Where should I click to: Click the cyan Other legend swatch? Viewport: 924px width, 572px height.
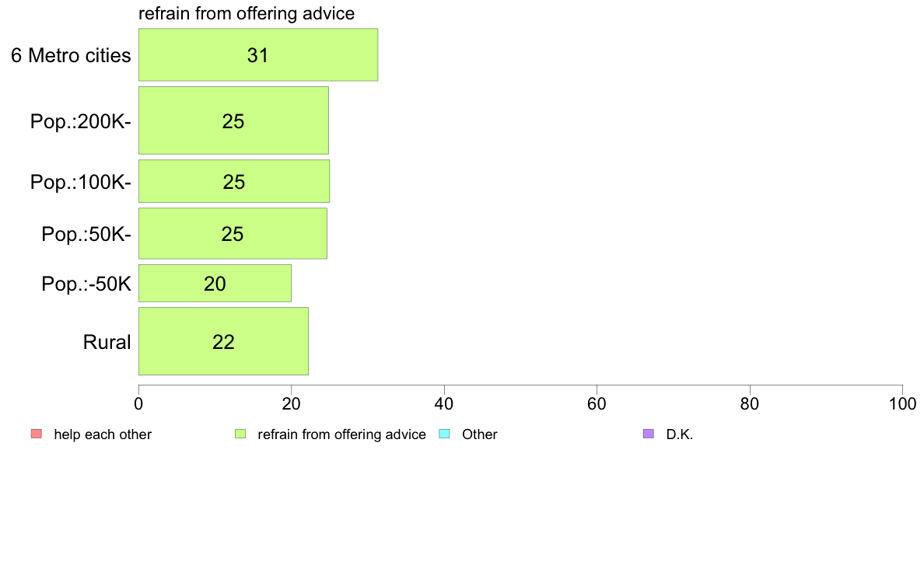coord(444,434)
